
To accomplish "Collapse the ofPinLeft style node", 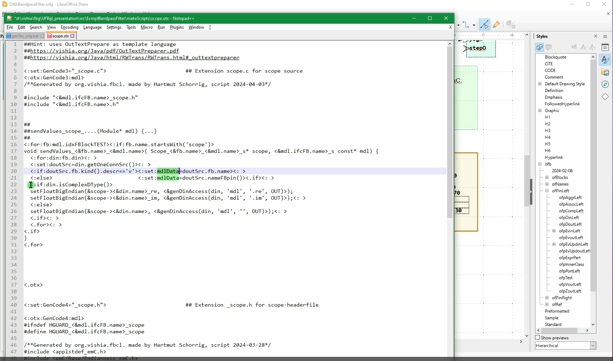I will pos(547,191).
